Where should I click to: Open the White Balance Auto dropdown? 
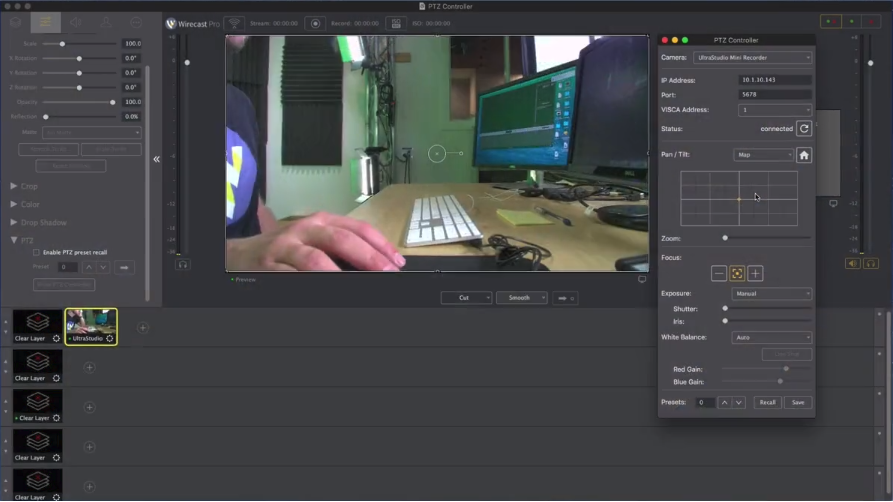pos(772,337)
